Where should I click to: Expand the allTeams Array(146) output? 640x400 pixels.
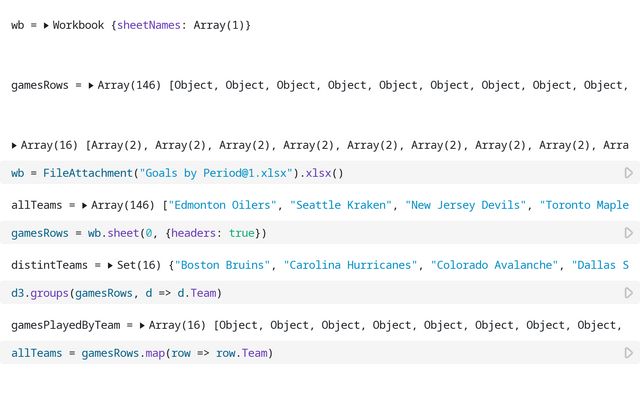click(84, 205)
